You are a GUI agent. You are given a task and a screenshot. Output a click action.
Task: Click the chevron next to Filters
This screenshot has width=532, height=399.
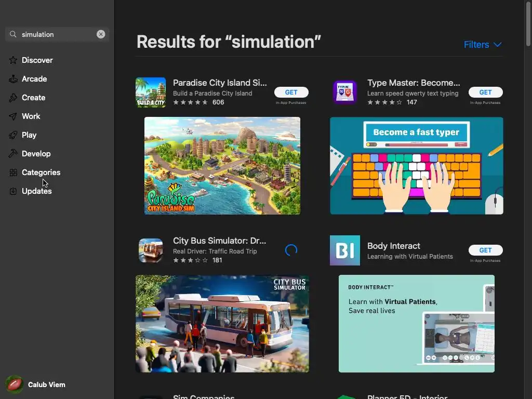pos(497,45)
